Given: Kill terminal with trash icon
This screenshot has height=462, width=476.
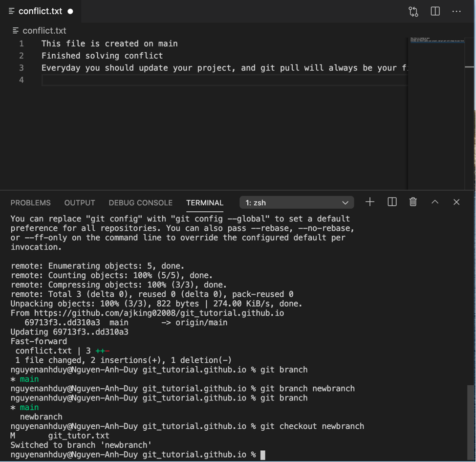Looking at the screenshot, I should pos(413,202).
